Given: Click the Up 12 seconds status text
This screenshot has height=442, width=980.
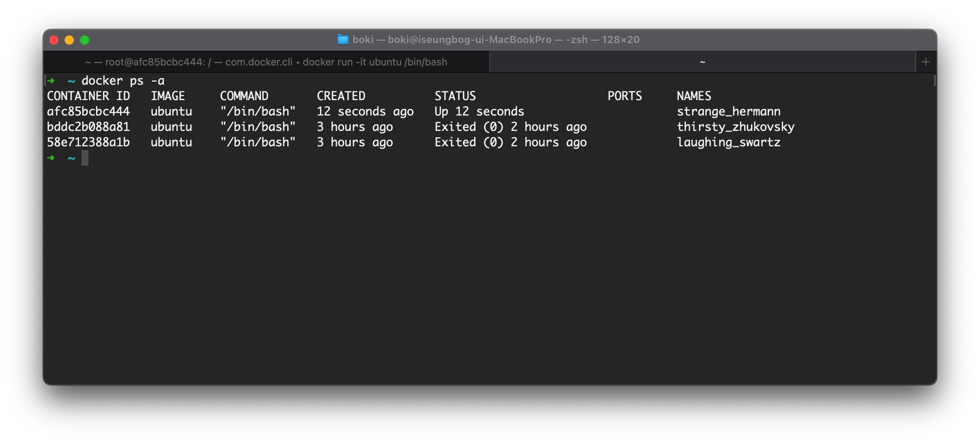Looking at the screenshot, I should [479, 112].
